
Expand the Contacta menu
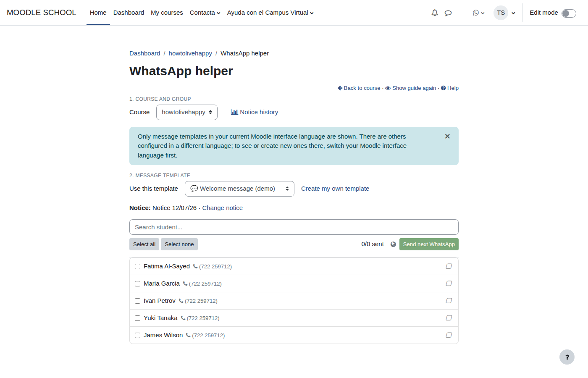coord(205,13)
